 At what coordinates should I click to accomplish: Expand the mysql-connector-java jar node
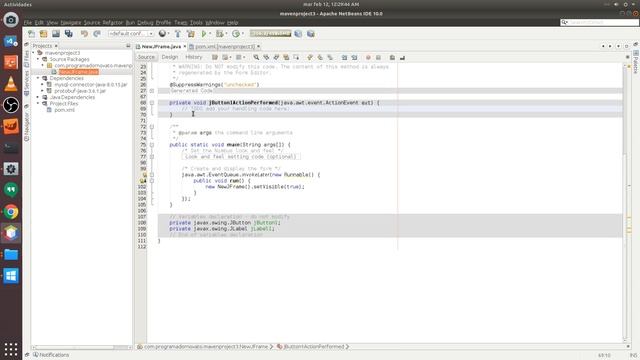[42, 84]
